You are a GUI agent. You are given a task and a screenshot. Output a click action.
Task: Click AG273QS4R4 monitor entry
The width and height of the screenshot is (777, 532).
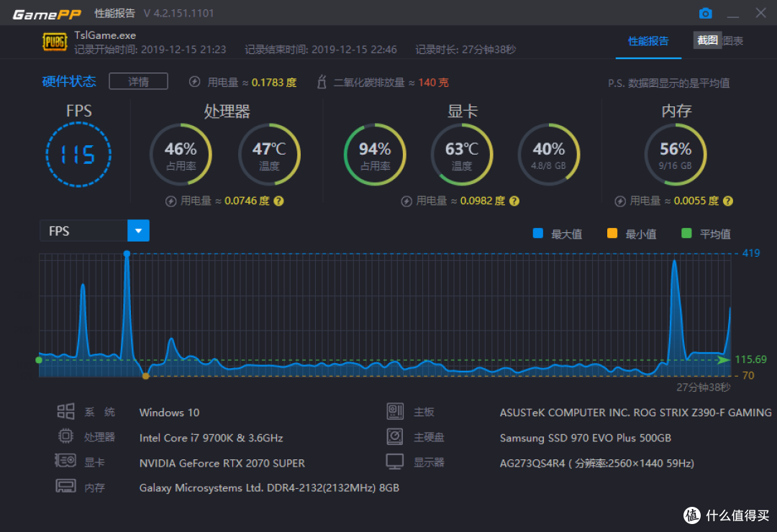pos(596,463)
